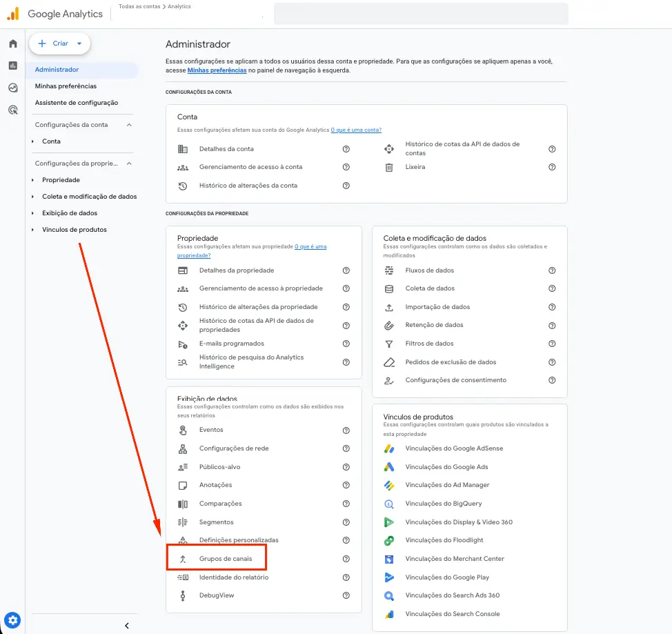Open the Criar dropdown button
The width and height of the screenshot is (672, 634).
coord(60,43)
